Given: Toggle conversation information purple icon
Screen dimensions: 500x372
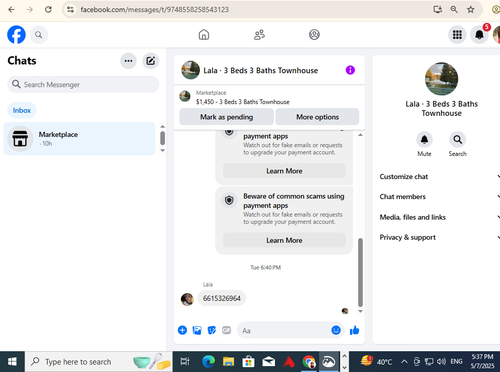Looking at the screenshot, I should point(350,70).
